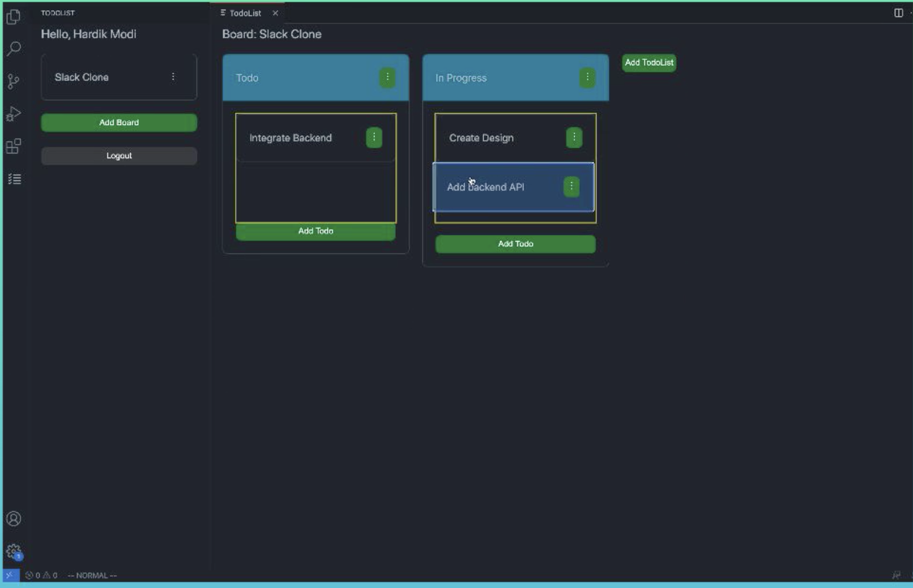Open the Add Backend API card menu
Viewport: 913px width, 588px height.
(571, 186)
